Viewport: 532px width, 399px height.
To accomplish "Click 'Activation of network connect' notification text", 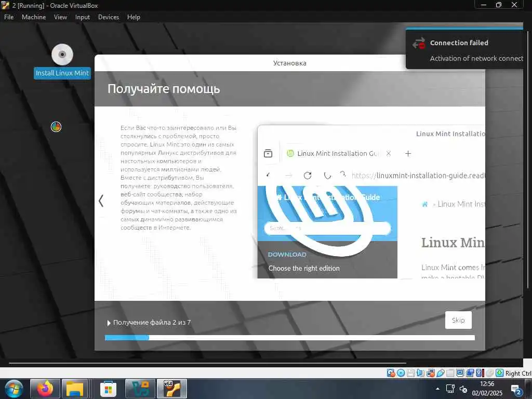I will [x=476, y=58].
